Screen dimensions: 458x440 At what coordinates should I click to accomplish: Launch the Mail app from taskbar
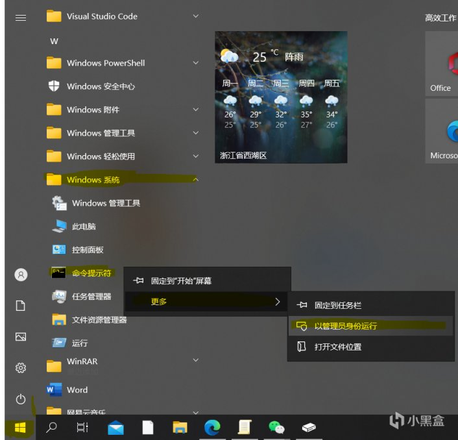pyautogui.click(x=116, y=428)
